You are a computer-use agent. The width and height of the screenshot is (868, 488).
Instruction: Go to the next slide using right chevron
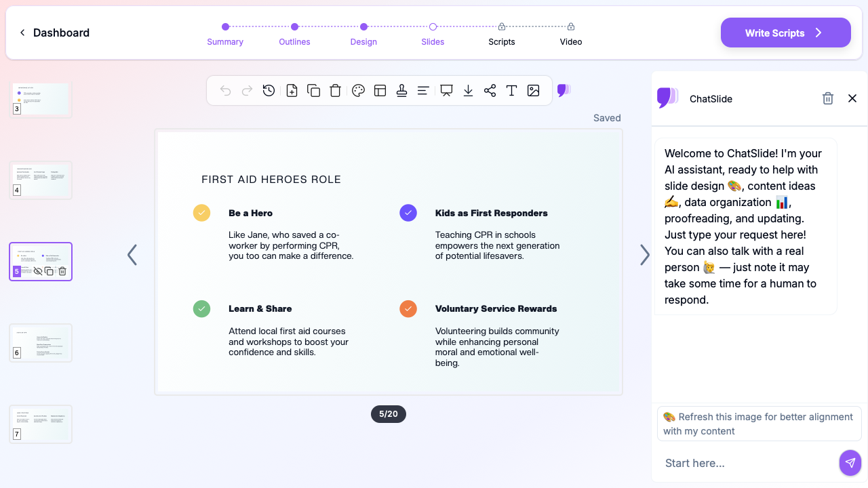644,255
